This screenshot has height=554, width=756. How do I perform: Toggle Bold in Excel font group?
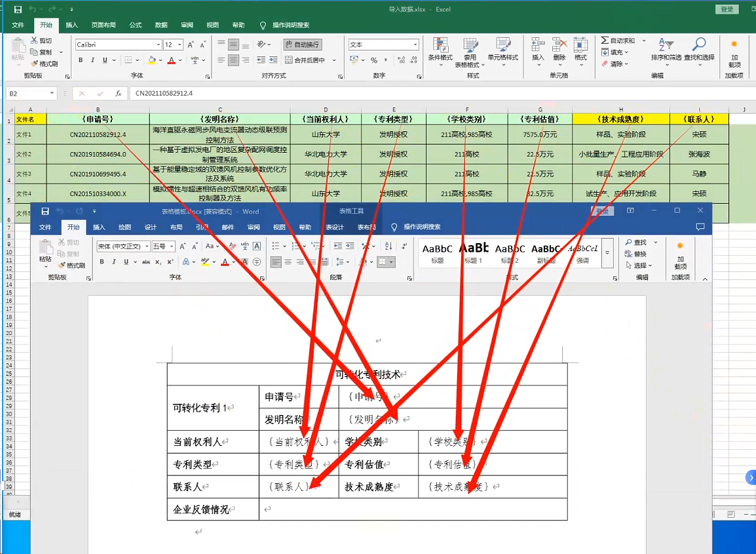pyautogui.click(x=81, y=60)
